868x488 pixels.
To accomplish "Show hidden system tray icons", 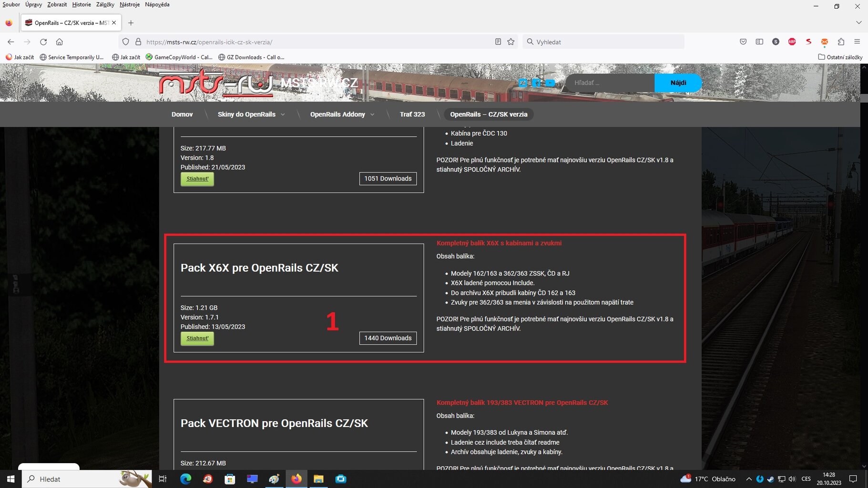I will (x=749, y=479).
